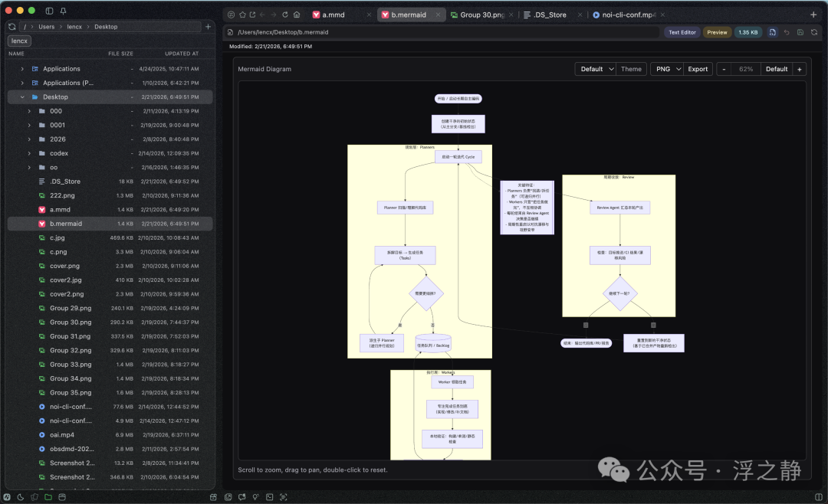Open the terminal icon in the bottom bar
This screenshot has width=828, height=504.
pyautogui.click(x=269, y=496)
